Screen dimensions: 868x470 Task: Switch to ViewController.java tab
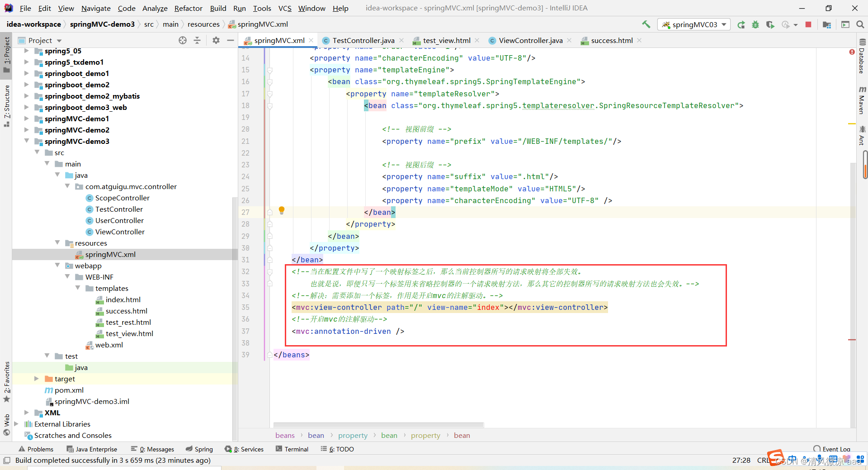point(530,40)
